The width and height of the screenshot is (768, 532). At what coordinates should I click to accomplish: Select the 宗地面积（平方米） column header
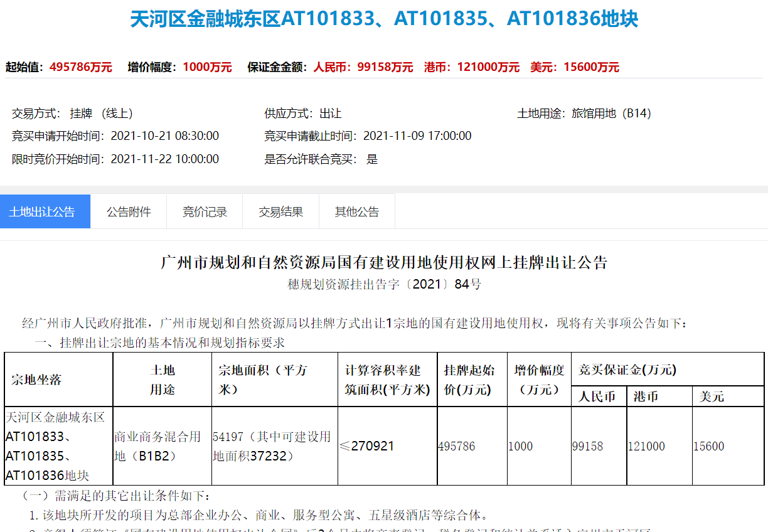point(275,380)
